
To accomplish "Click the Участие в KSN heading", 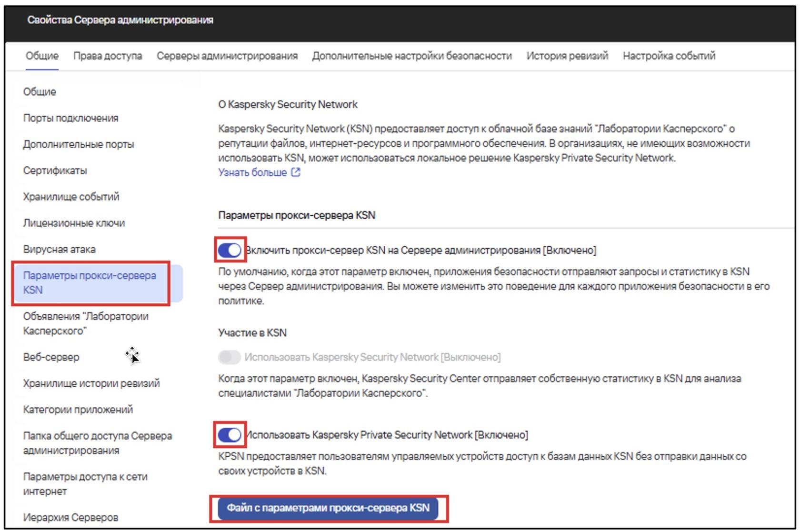I will 252,333.
